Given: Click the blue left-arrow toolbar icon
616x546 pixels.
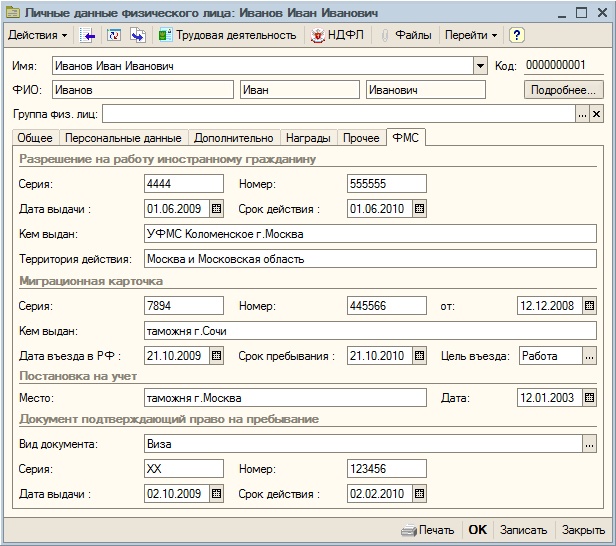Looking at the screenshot, I should pyautogui.click(x=87, y=35).
